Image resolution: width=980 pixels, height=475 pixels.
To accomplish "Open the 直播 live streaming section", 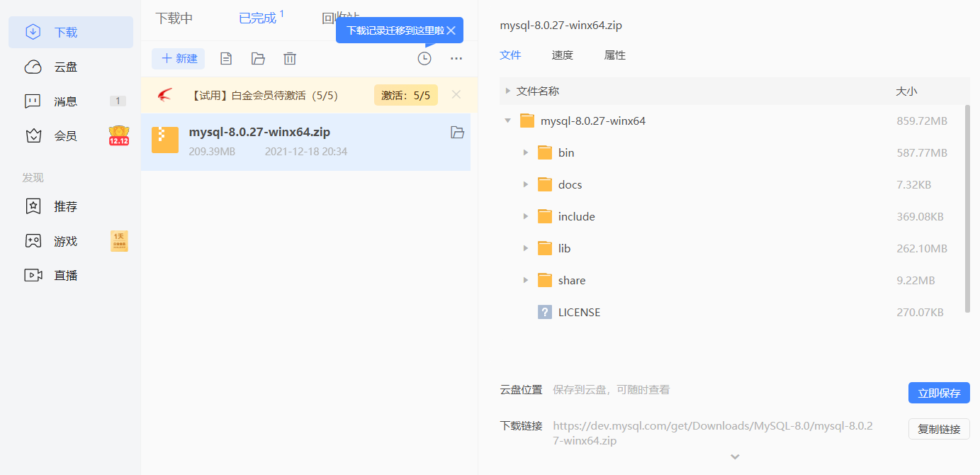I will click(65, 275).
